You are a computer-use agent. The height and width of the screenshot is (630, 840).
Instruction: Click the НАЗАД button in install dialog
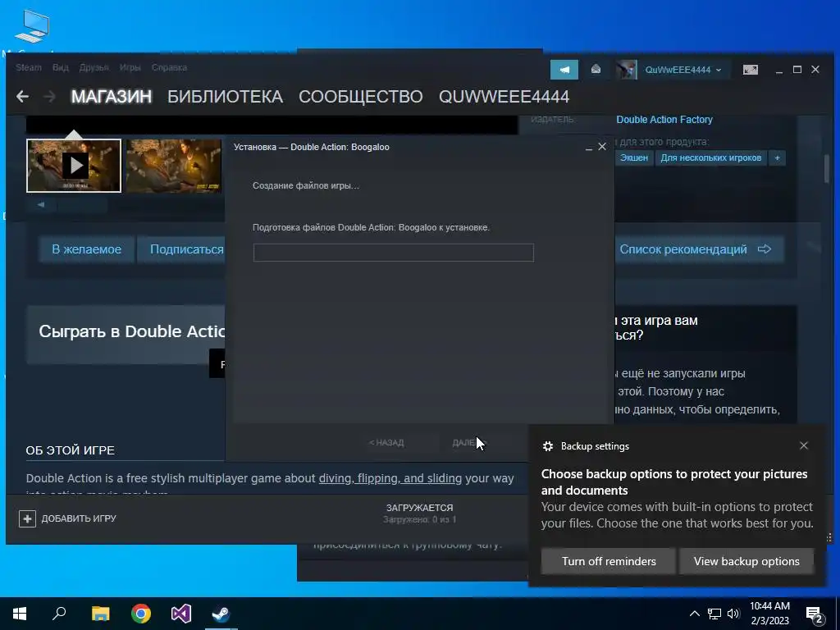[x=386, y=442]
